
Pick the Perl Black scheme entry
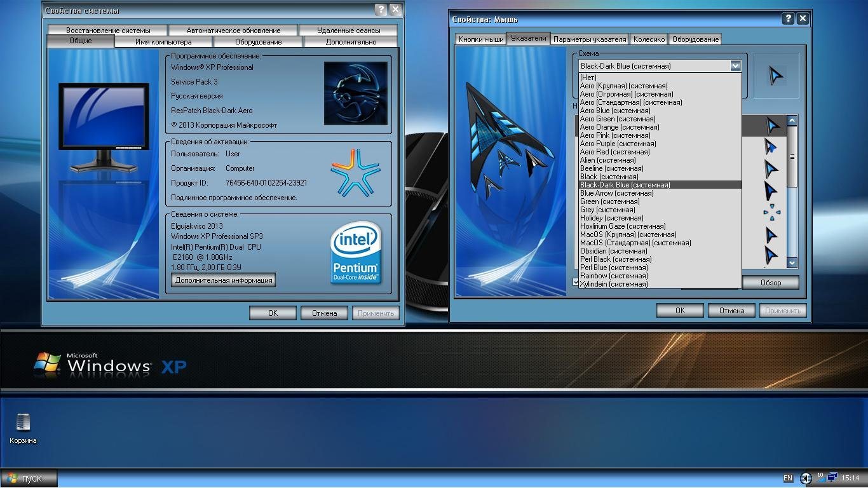[660, 259]
